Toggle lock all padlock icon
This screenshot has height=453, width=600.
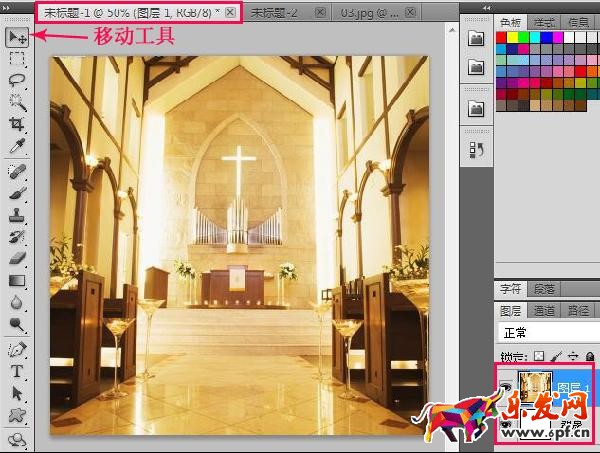(x=591, y=355)
